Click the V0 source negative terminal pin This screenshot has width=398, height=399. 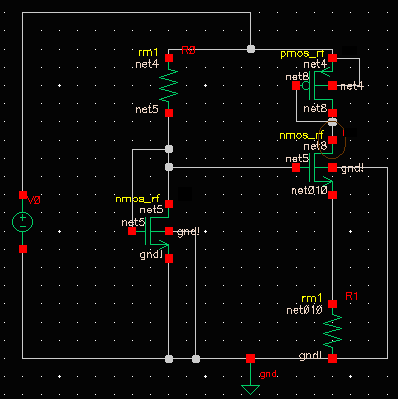coord(23,249)
